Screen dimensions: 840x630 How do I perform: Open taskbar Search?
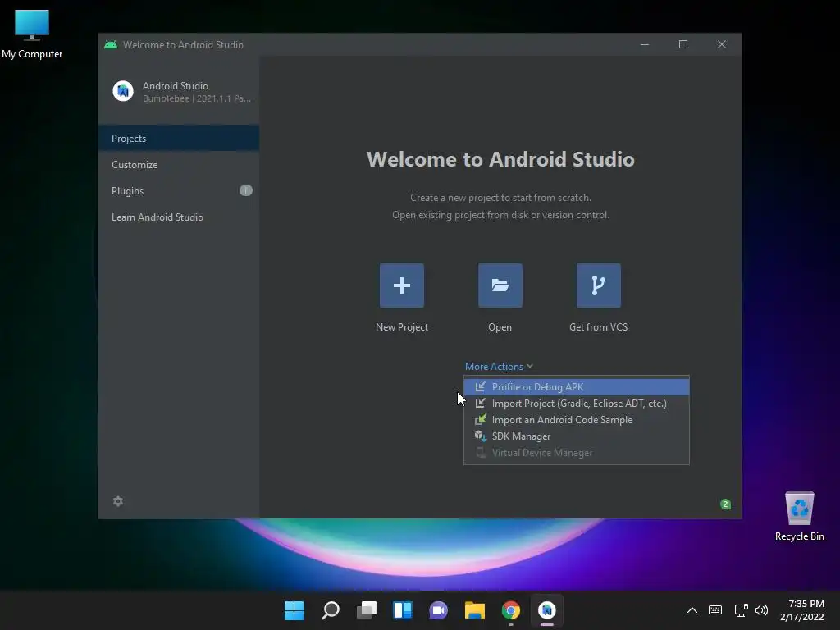click(x=331, y=610)
